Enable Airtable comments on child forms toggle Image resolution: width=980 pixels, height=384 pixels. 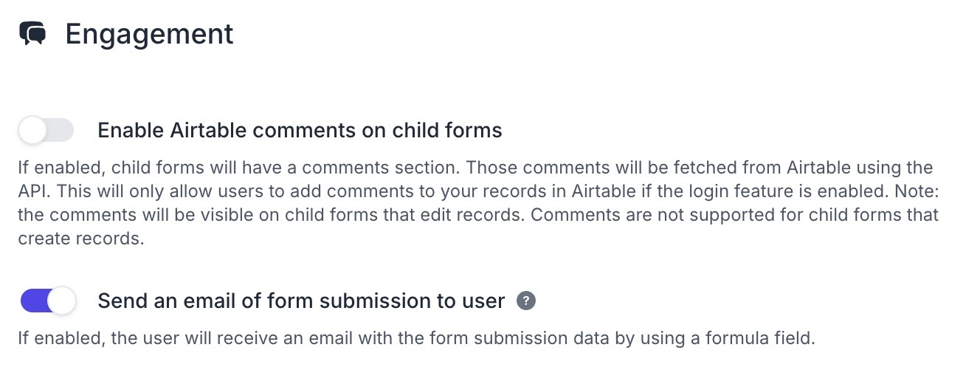[x=47, y=131]
